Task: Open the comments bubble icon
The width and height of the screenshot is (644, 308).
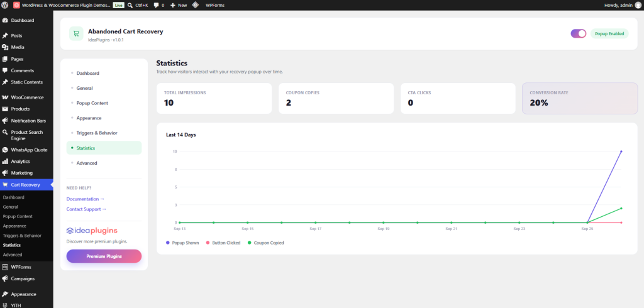Action: (157, 5)
